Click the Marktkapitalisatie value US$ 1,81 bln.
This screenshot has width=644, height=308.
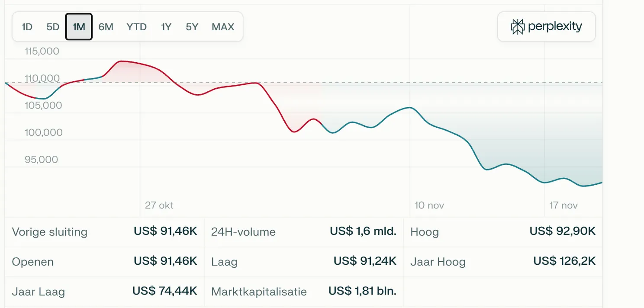pyautogui.click(x=362, y=291)
